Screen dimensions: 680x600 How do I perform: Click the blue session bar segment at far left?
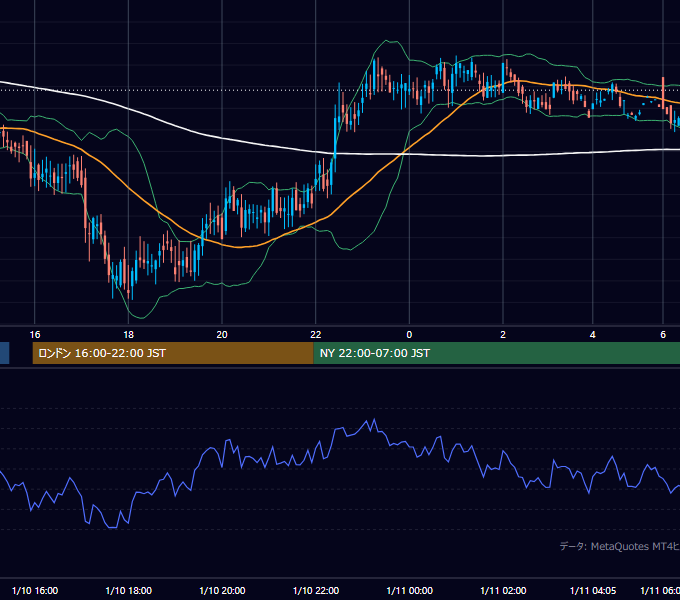point(4,353)
